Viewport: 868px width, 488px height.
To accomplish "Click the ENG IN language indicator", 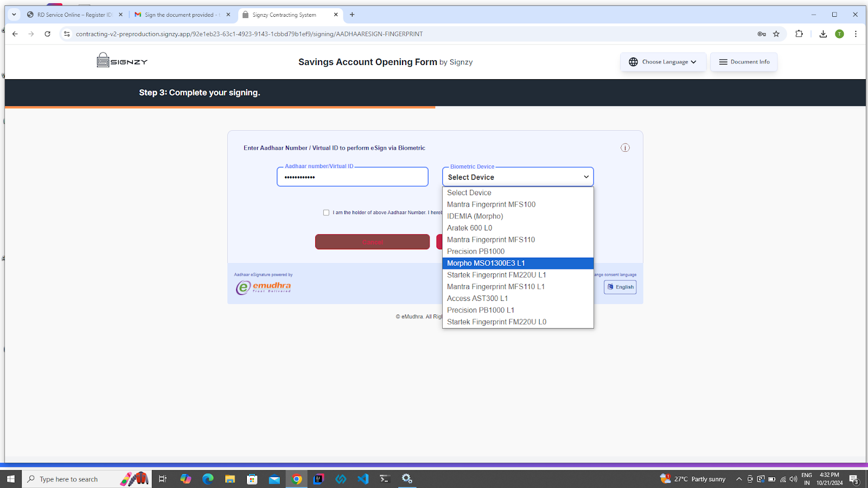I will (x=807, y=479).
